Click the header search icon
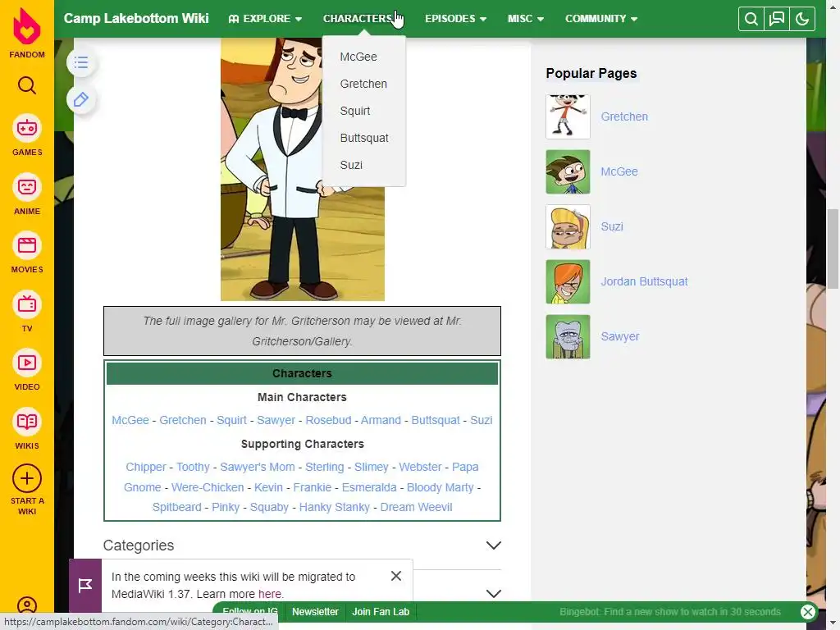Screen dimensions: 840x630 [751, 20]
